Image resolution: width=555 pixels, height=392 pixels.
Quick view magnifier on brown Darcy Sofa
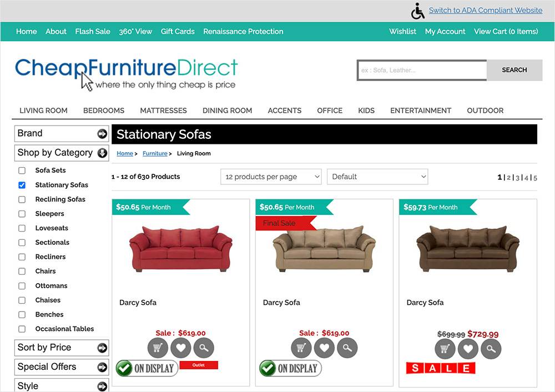pos(491,349)
